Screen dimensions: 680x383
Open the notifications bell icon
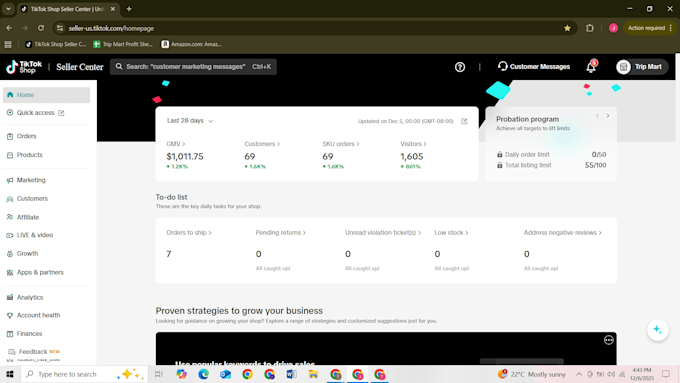[591, 67]
